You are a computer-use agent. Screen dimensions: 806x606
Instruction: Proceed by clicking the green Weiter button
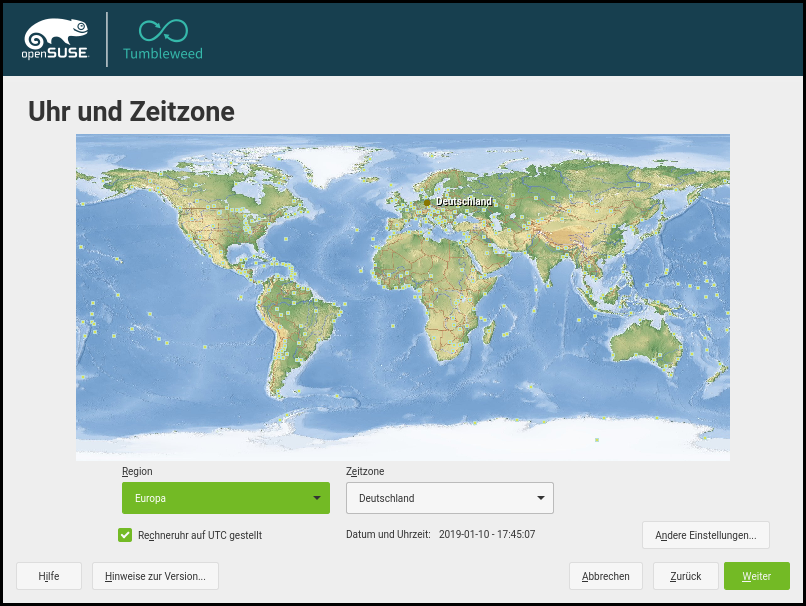coord(757,576)
